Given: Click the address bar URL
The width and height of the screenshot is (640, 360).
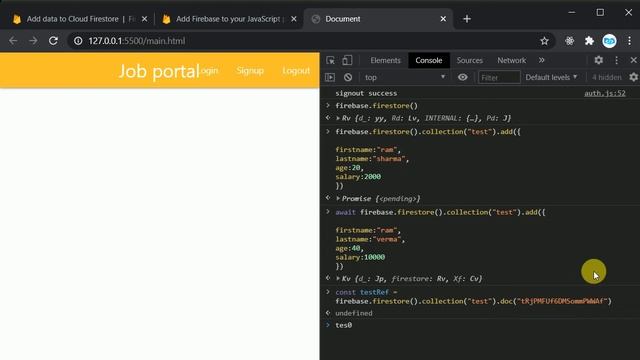Looking at the screenshot, I should [137, 41].
